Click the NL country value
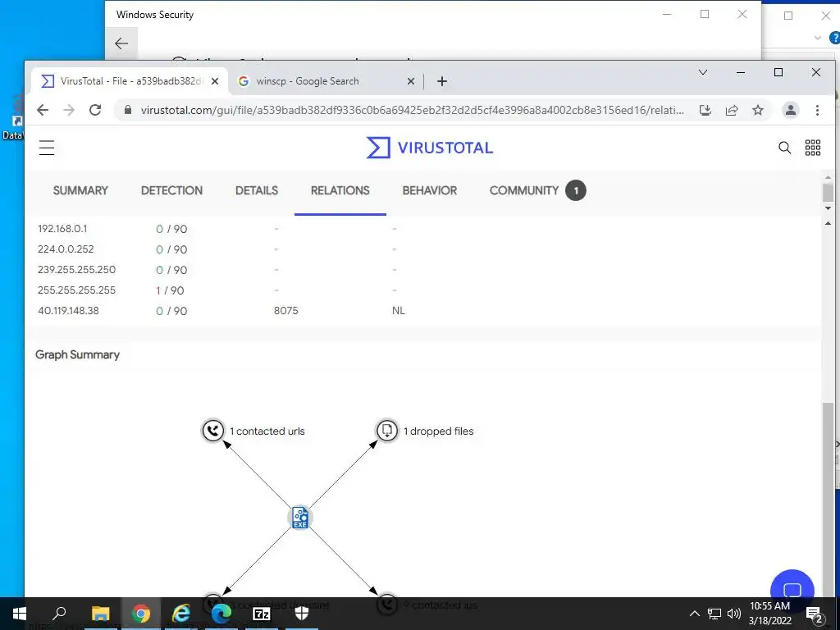Image resolution: width=840 pixels, height=630 pixels. pos(398,310)
